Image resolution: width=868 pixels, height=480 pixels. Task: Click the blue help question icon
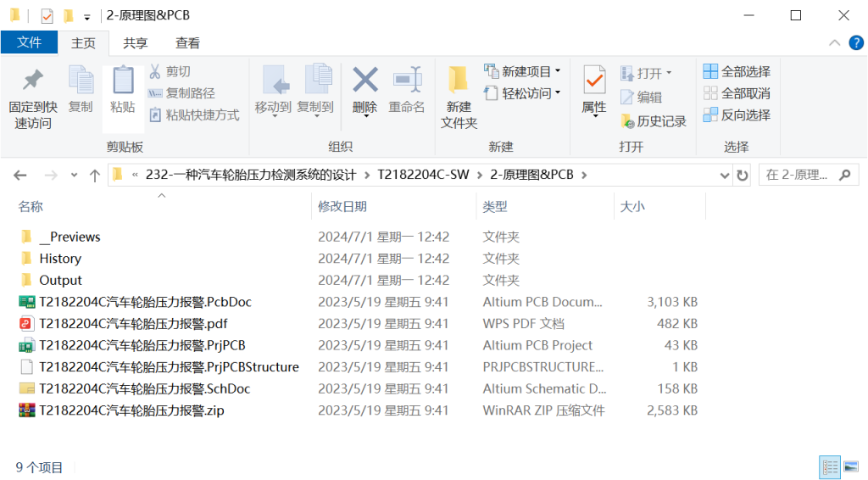pyautogui.click(x=856, y=42)
